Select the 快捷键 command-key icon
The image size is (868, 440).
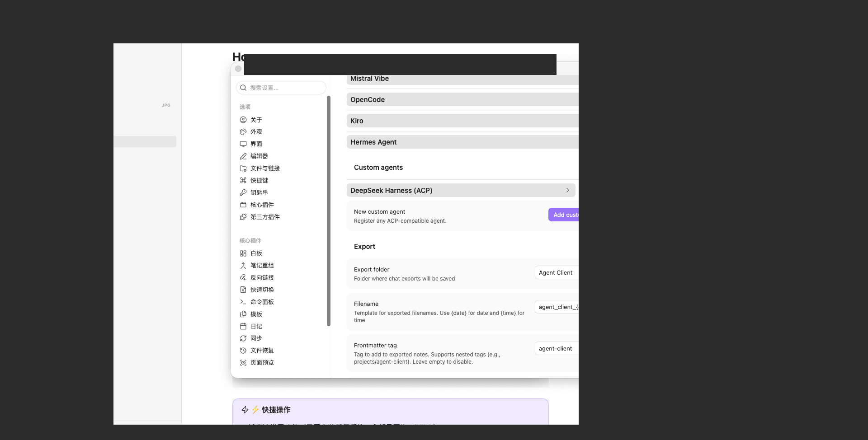(x=243, y=180)
